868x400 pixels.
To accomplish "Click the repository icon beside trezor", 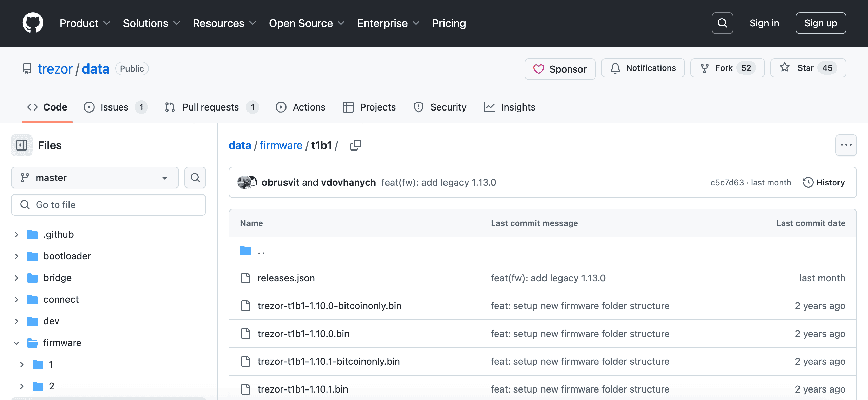I will (x=27, y=68).
